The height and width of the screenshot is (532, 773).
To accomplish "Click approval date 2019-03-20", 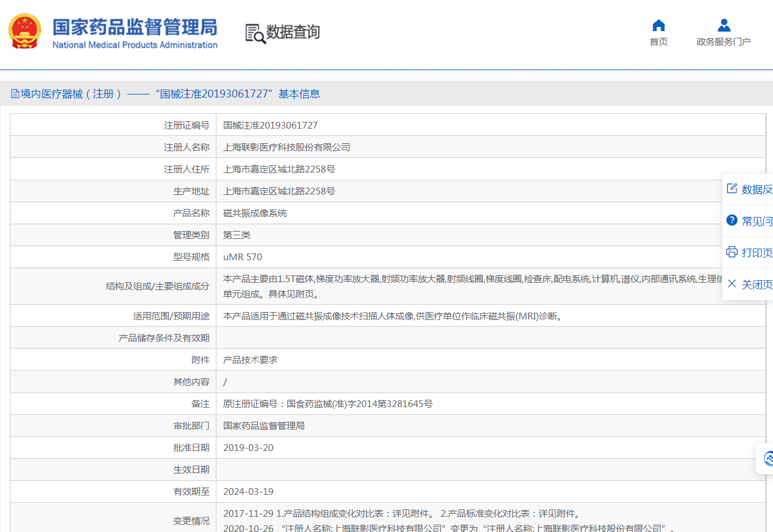I will click(248, 447).
